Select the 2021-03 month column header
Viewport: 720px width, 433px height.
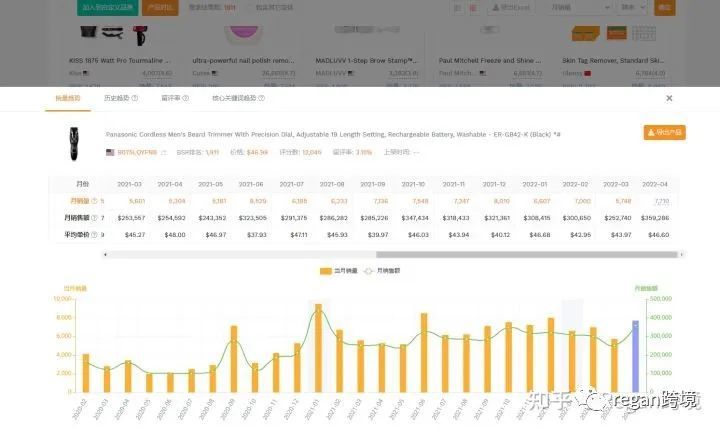click(x=129, y=184)
